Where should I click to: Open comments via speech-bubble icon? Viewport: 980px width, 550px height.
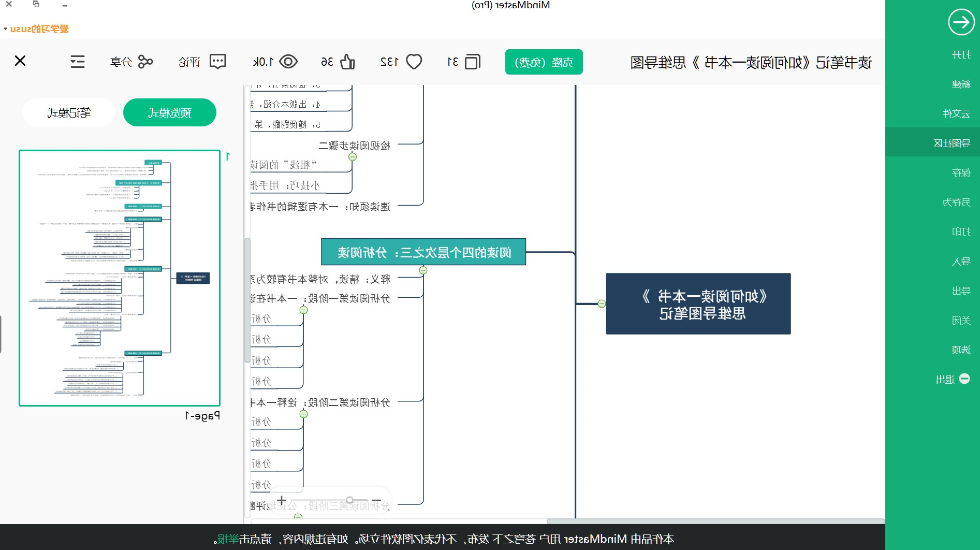218,62
